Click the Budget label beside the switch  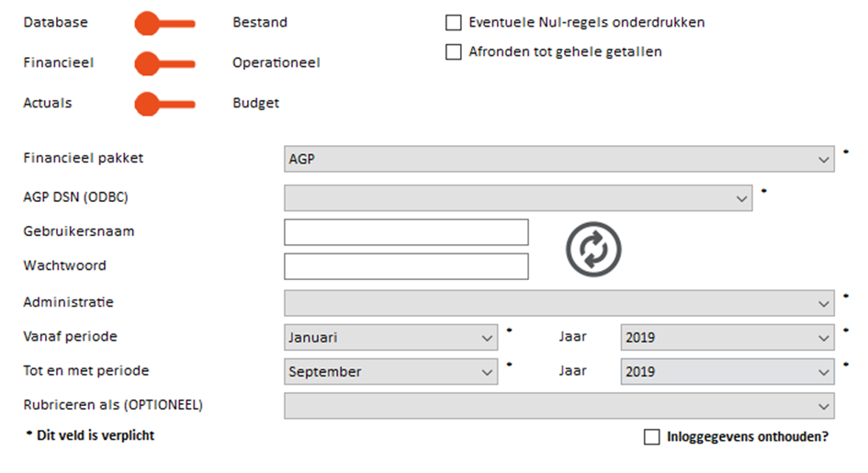(x=255, y=104)
